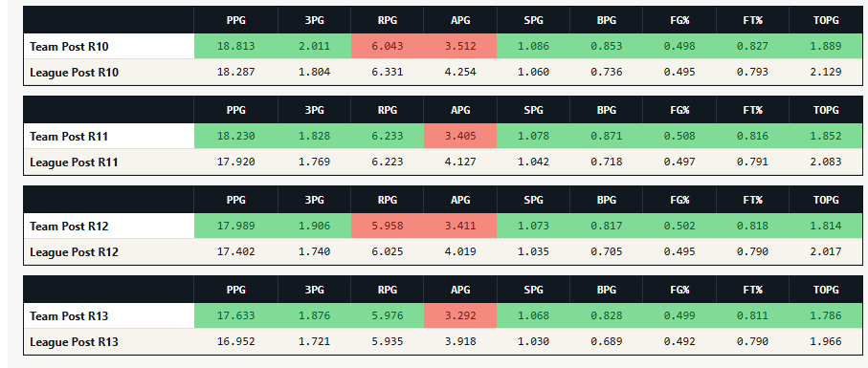The width and height of the screenshot is (868, 368).
Task: Select League Post R13 PPG value 16.952
Action: click(x=236, y=342)
